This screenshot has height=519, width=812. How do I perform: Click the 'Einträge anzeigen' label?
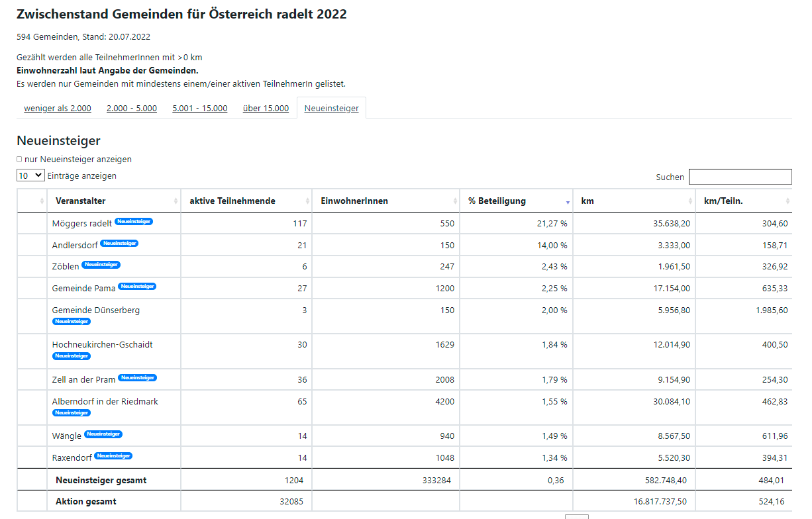pyautogui.click(x=82, y=175)
